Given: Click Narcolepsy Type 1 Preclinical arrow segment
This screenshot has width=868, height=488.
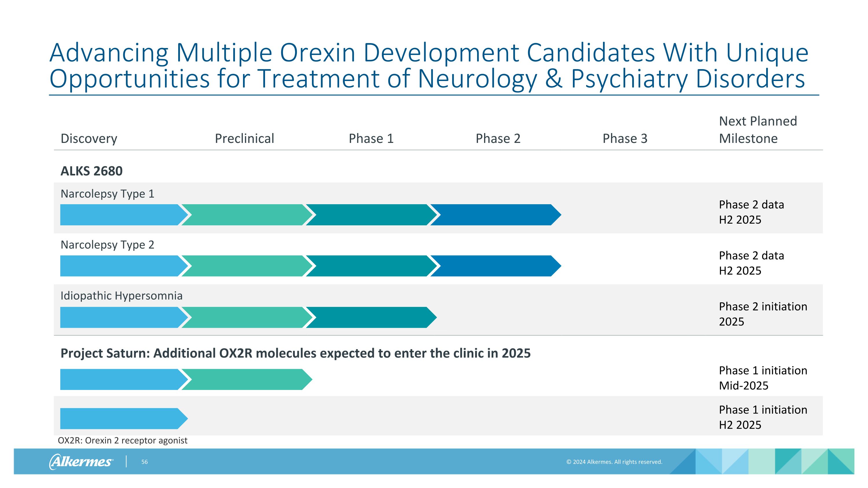Looking at the screenshot, I should (x=246, y=215).
